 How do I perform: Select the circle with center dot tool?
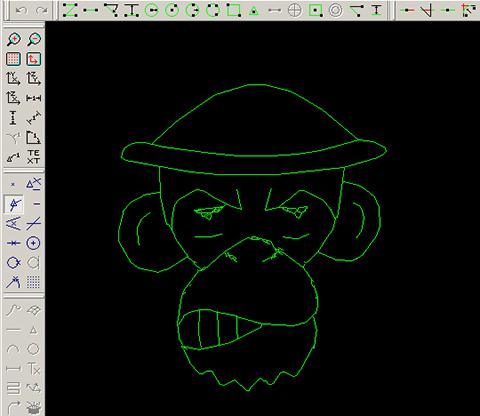[x=172, y=10]
